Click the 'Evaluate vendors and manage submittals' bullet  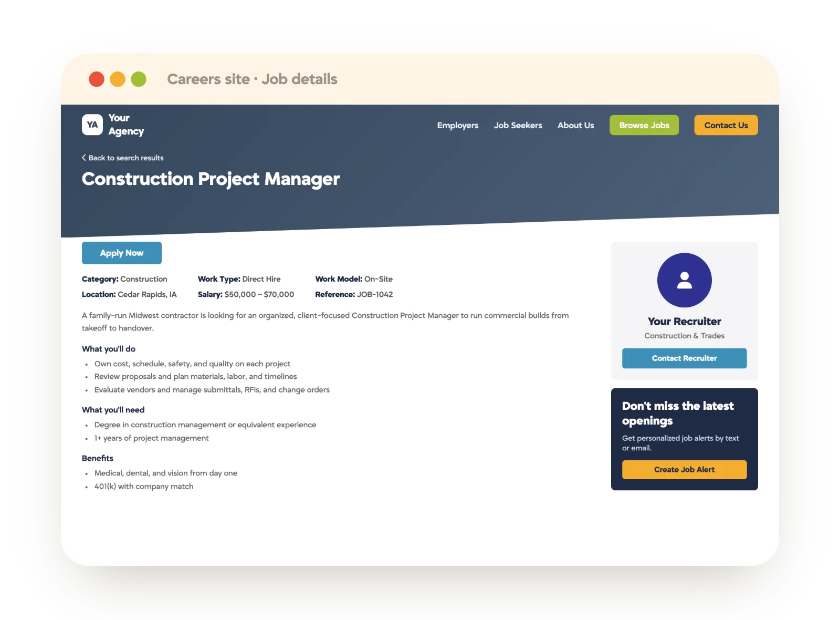point(212,390)
